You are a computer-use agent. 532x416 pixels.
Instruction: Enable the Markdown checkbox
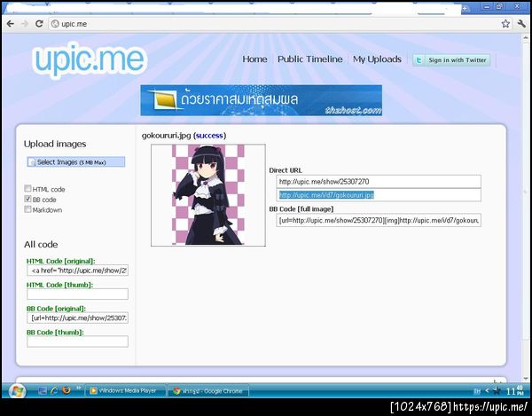point(27,209)
